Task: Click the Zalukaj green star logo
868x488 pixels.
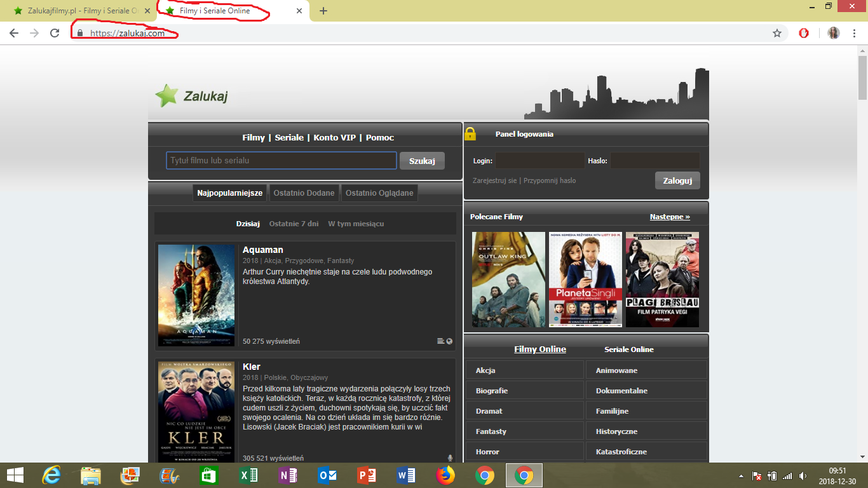Action: point(167,96)
